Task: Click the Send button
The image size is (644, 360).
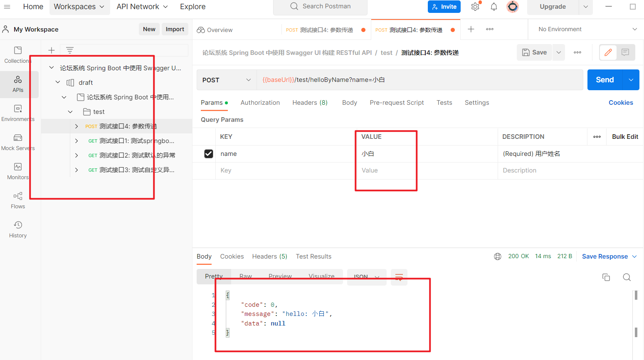Action: (605, 80)
